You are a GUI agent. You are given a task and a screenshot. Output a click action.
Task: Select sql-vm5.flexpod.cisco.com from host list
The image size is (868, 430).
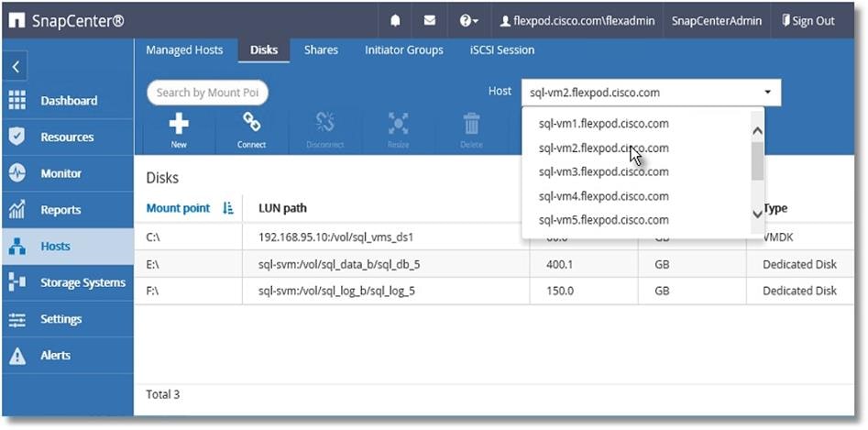[x=603, y=220]
